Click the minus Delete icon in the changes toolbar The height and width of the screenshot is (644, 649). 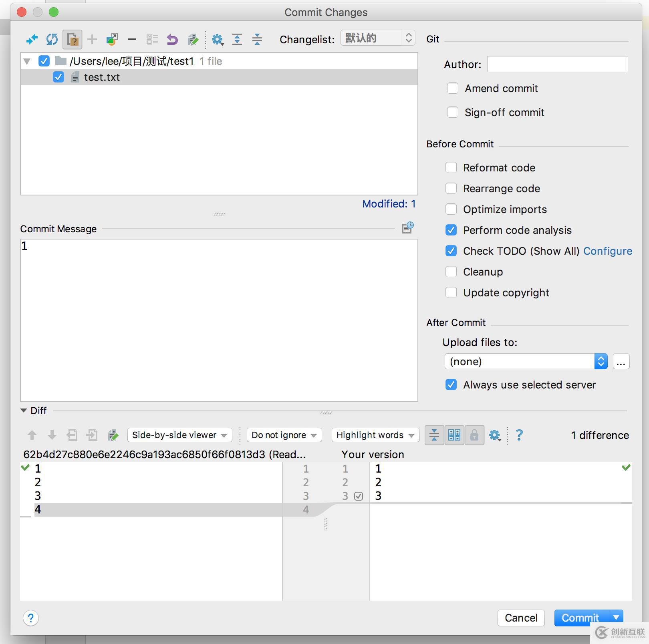point(132,39)
